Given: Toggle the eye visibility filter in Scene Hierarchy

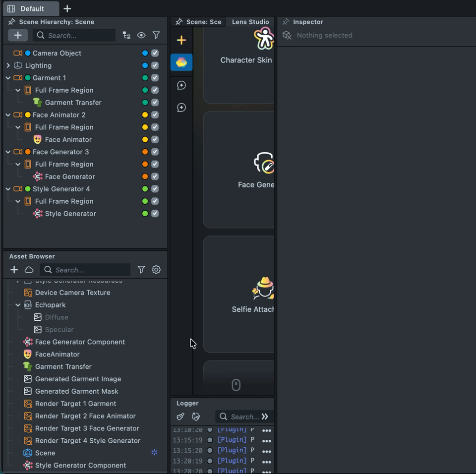Looking at the screenshot, I should point(141,35).
